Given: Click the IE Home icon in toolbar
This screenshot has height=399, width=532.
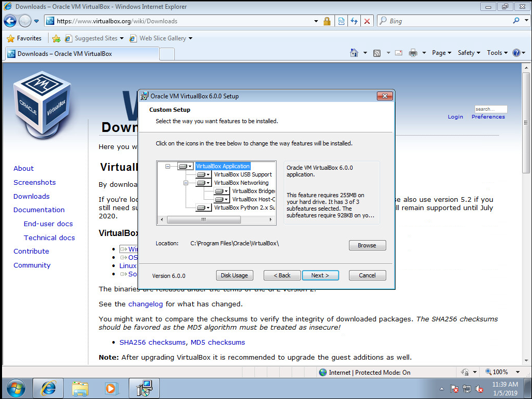Looking at the screenshot, I should click(354, 53).
